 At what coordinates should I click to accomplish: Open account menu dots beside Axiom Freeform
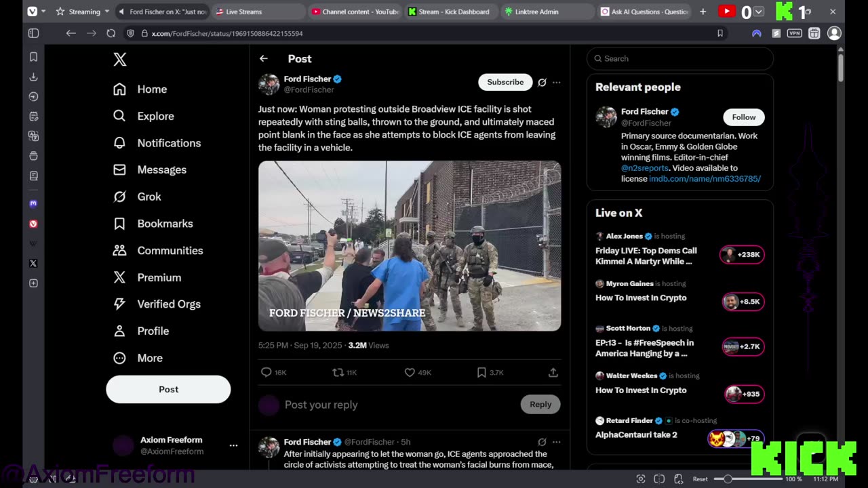click(x=233, y=445)
